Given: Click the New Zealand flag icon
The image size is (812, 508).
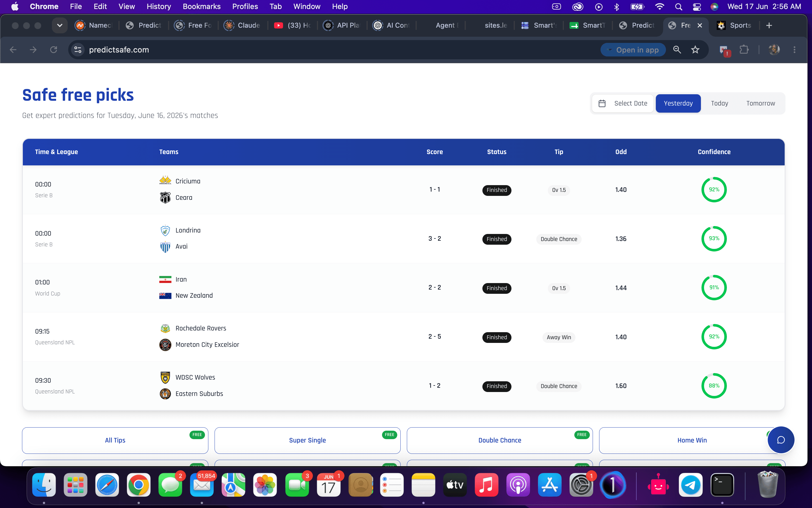Looking at the screenshot, I should 165,296.
